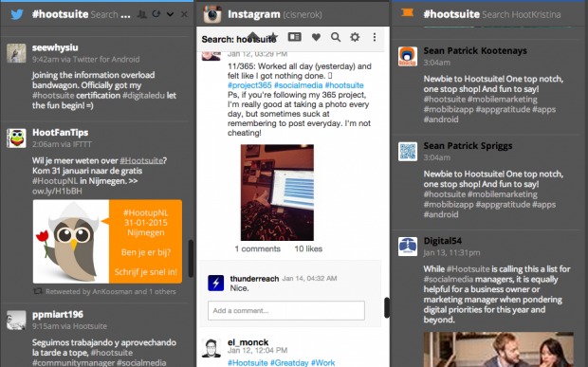Image resolution: width=588 pixels, height=367 pixels.
Task: Open #socialmedia hashtag in Instagram post
Action: coord(298,85)
